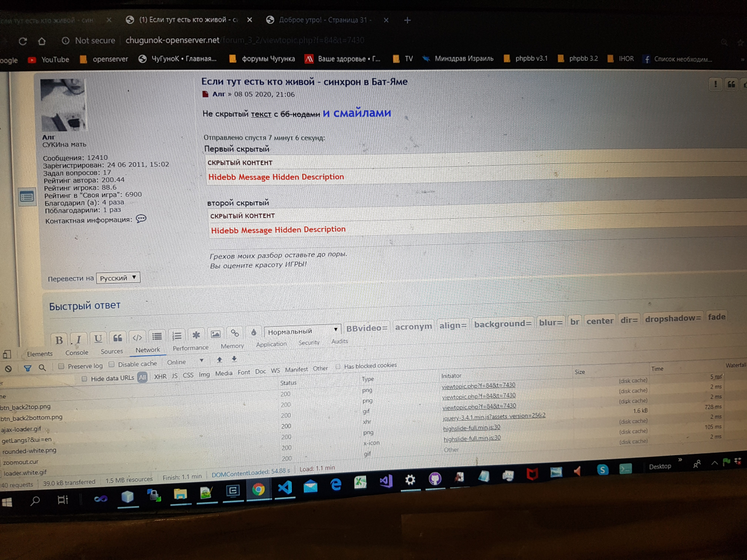This screenshot has height=560, width=747.
Task: Go to the browser home page icon
Action: point(42,41)
